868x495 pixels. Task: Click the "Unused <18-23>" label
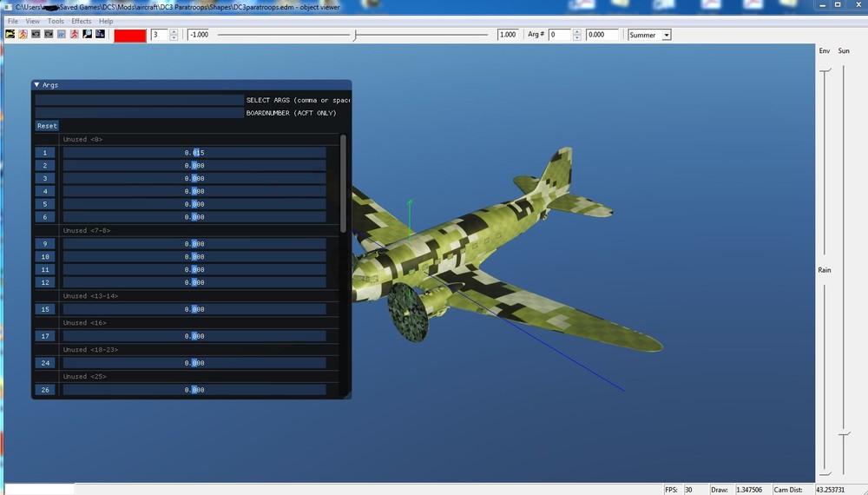point(90,349)
